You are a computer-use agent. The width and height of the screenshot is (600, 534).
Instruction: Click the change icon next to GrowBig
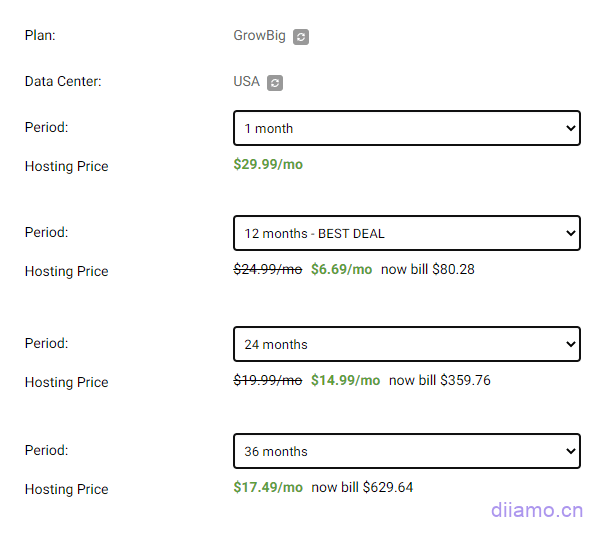[x=301, y=37]
